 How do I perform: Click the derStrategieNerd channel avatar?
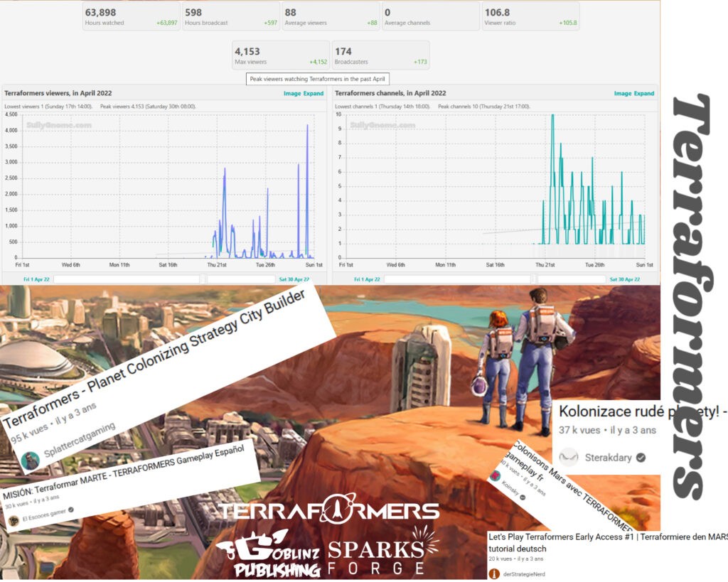pyautogui.click(x=494, y=574)
